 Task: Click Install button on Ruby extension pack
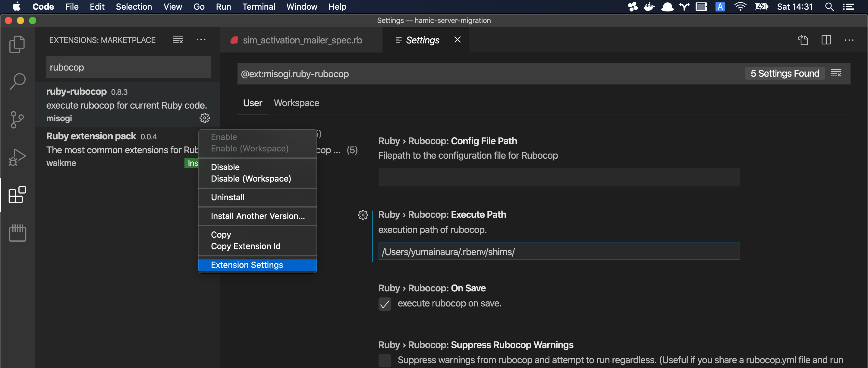pos(192,163)
